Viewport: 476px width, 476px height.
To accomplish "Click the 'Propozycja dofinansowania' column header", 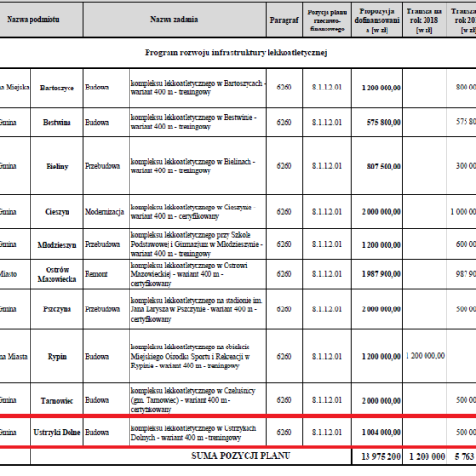I will coord(377,21).
